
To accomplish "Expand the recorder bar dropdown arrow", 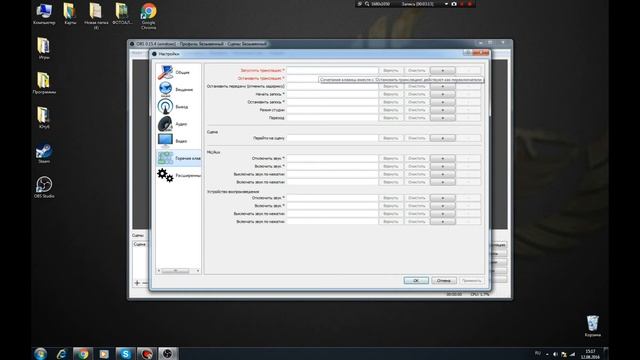I will (446, 4).
